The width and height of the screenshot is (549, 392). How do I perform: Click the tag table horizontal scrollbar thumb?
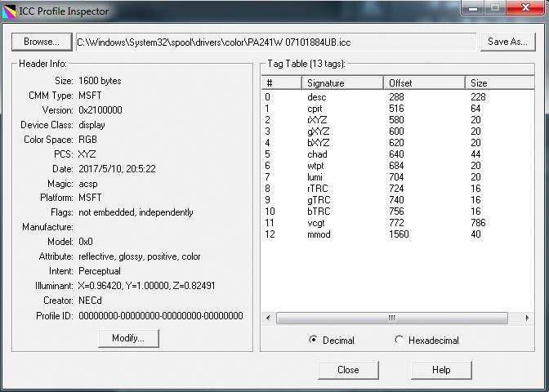392,318
